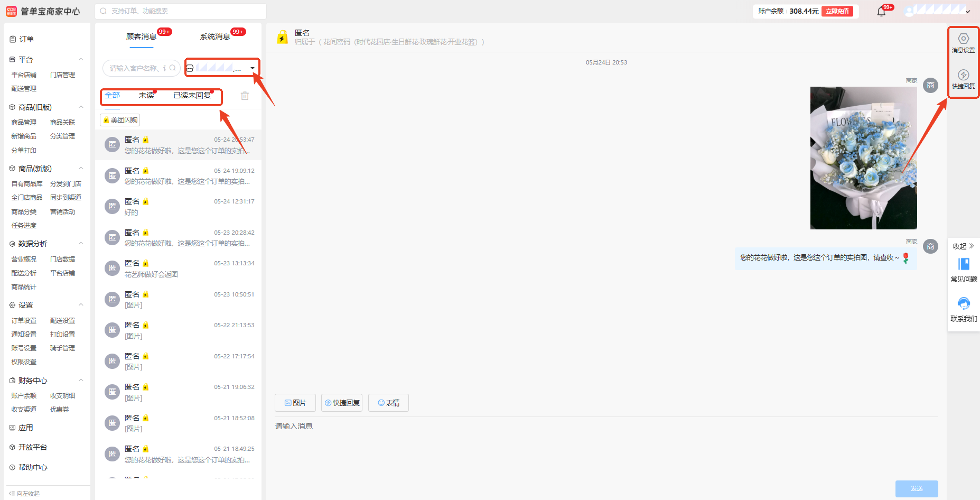This screenshot has height=500, width=980.
Task: Click avatar of conversation dated 05-24 19:09:12
Action: click(x=112, y=175)
